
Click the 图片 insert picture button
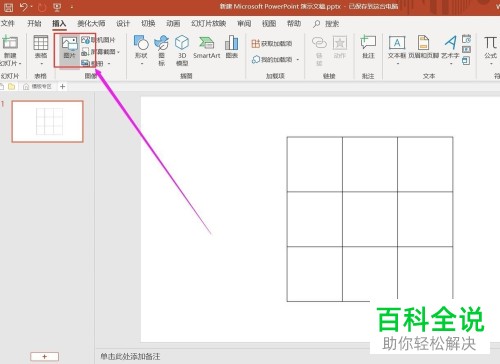[70, 48]
